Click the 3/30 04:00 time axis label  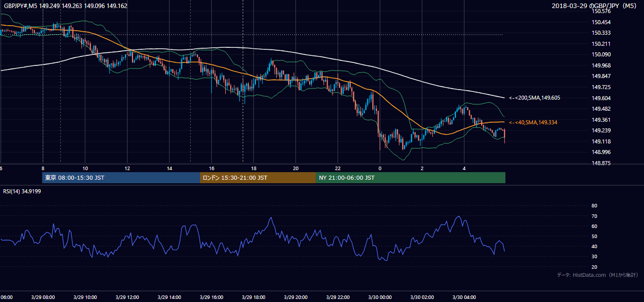point(464,297)
